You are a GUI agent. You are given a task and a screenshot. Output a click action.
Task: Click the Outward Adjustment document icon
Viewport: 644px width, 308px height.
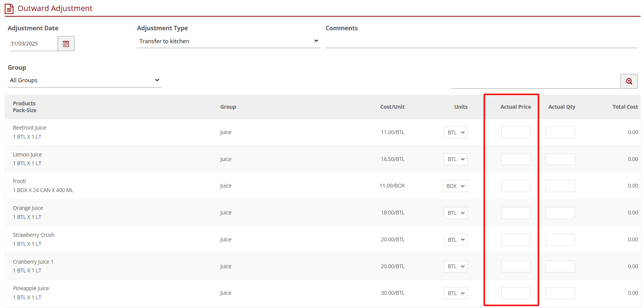pyautogui.click(x=9, y=9)
